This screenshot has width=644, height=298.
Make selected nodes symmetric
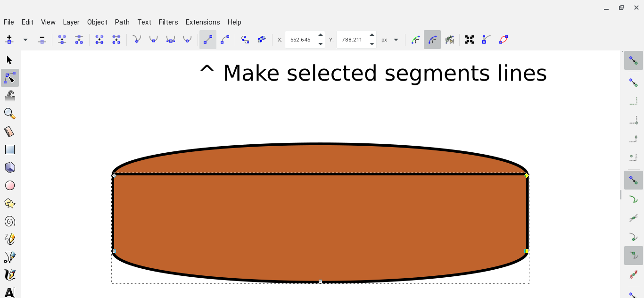point(171,40)
